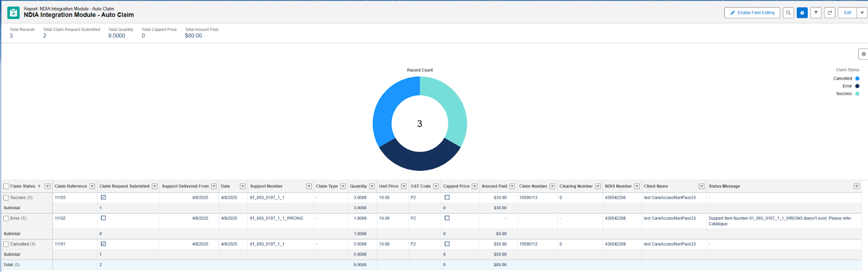Screen dimensions: 868x272
Task: Click the pencil Enable Field Editing button
Action: coord(752,12)
